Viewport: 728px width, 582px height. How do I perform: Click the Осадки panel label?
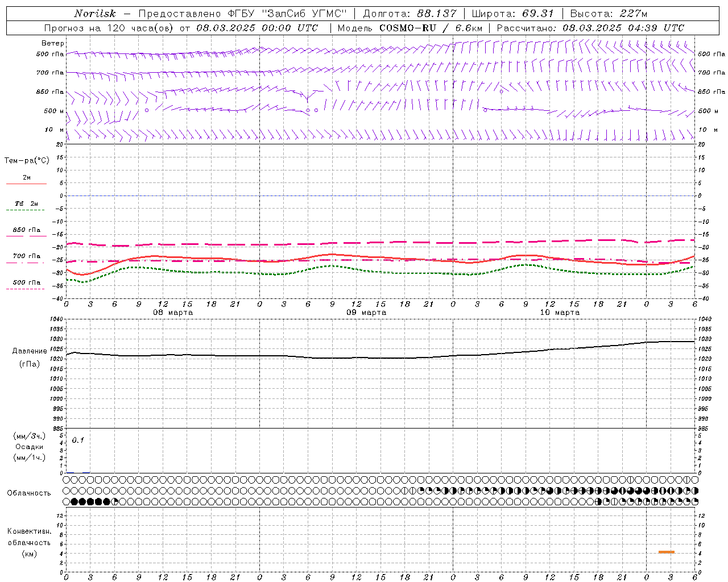pos(29,447)
